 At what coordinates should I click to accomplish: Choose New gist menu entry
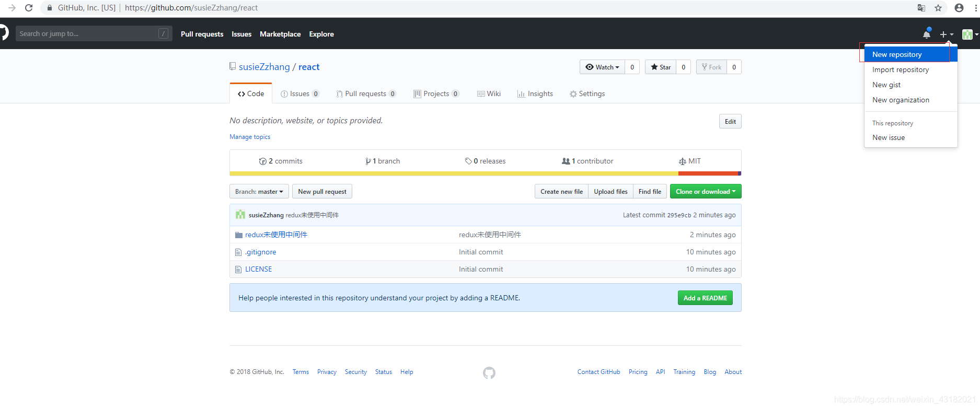click(911, 85)
